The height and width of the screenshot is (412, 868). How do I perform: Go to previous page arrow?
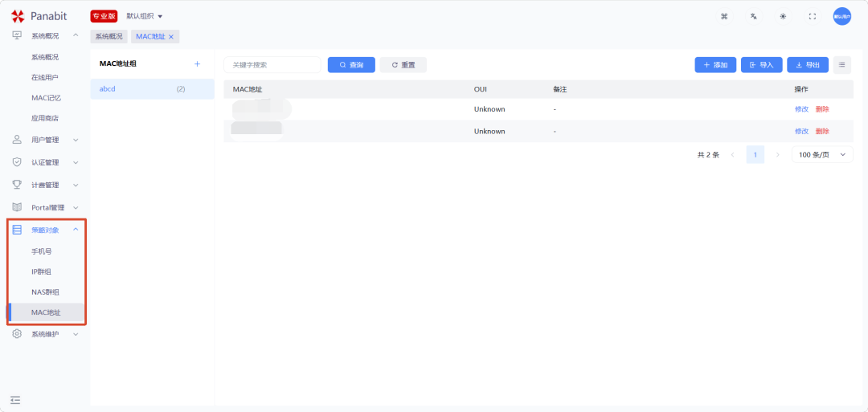733,155
